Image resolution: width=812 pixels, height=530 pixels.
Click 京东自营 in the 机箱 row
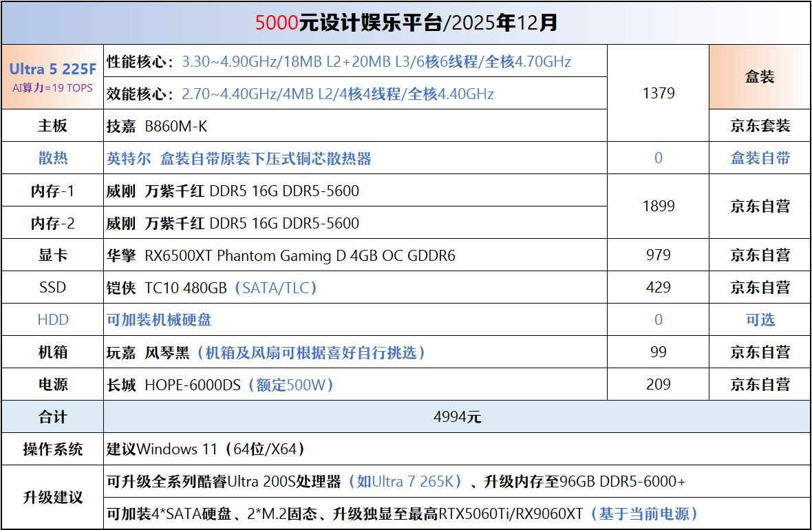pyautogui.click(x=760, y=352)
